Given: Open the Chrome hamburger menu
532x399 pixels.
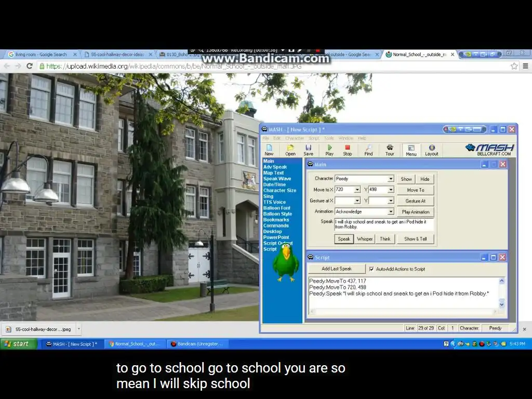Looking at the screenshot, I should [525, 66].
